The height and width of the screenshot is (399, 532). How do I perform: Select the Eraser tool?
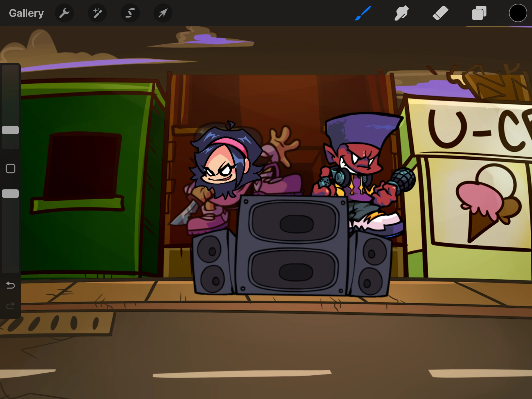click(440, 13)
